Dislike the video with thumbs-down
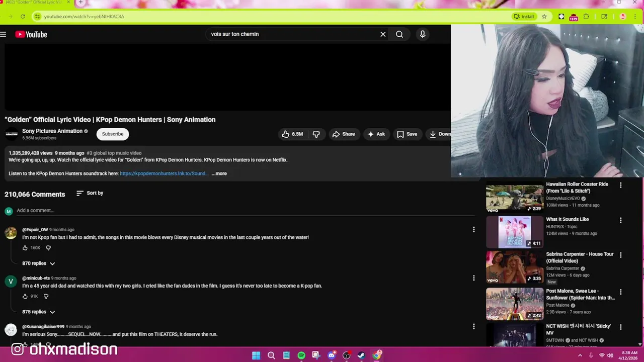Viewport: 644px width, 362px height. click(x=316, y=134)
